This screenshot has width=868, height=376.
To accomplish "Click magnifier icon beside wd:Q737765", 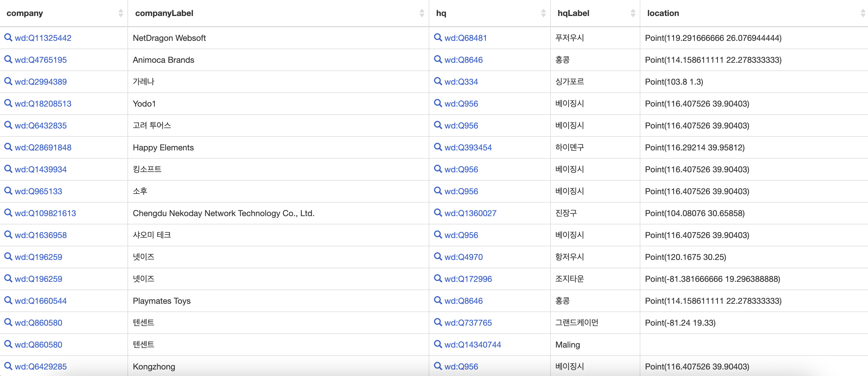I will 438,322.
